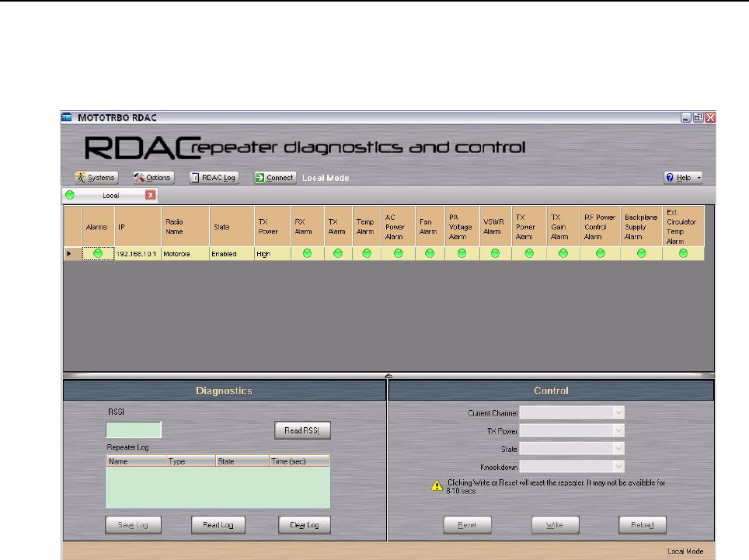Click the Temp Alarm green indicator

tap(367, 253)
